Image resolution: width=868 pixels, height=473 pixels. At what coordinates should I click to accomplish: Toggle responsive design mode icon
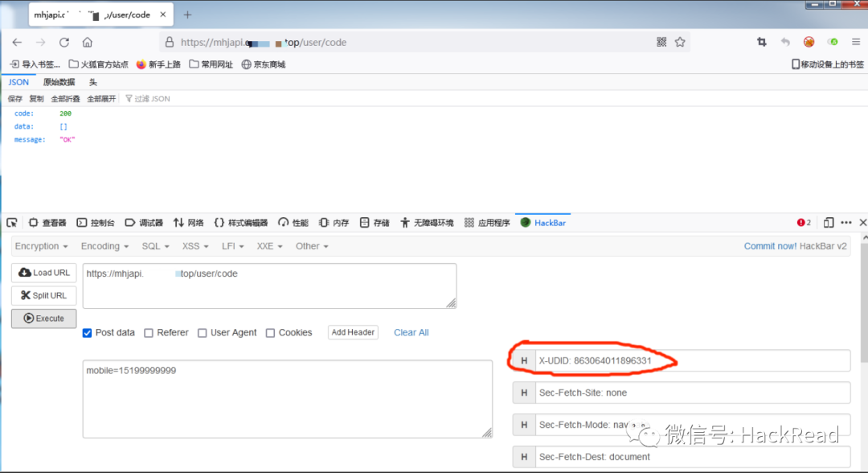(x=829, y=223)
